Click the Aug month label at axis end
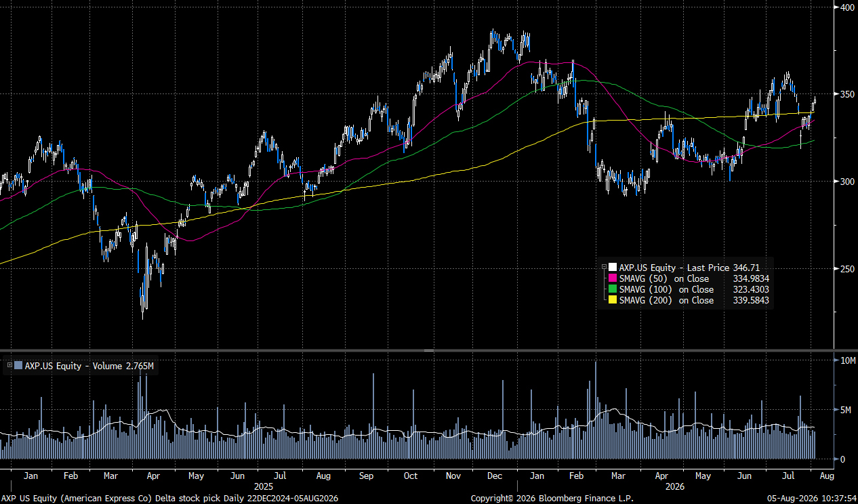The image size is (858, 504). coord(828,476)
